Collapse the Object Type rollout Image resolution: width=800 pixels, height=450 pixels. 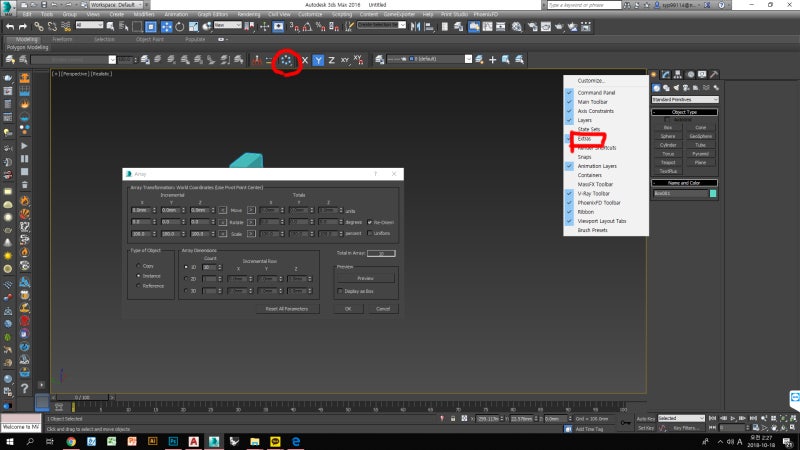pos(685,112)
